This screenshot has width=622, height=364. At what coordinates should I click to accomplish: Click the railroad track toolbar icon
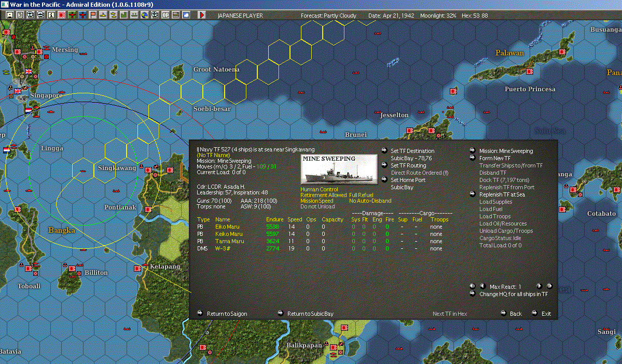point(176,15)
